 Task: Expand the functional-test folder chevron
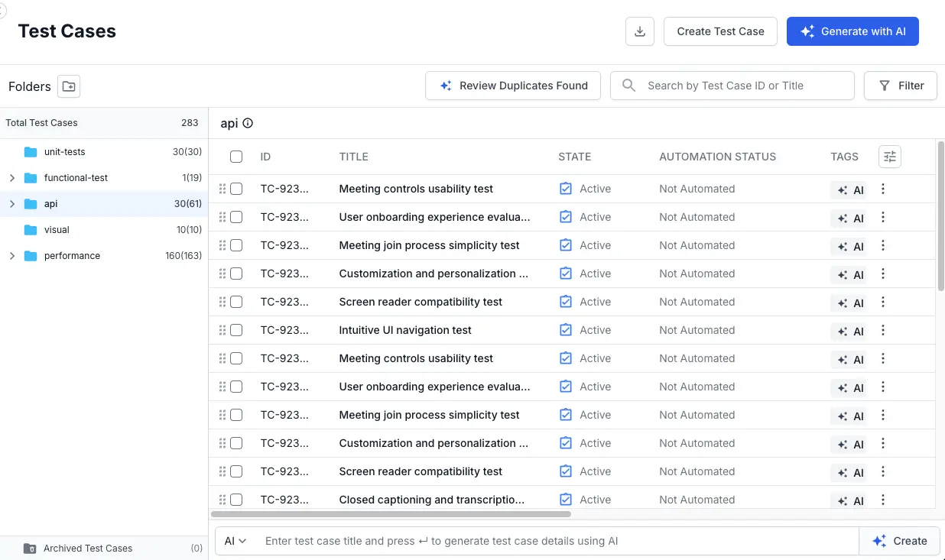pos(11,178)
